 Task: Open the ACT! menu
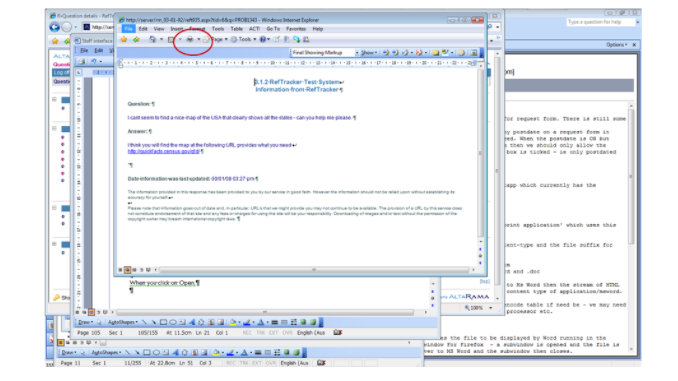[x=254, y=29]
